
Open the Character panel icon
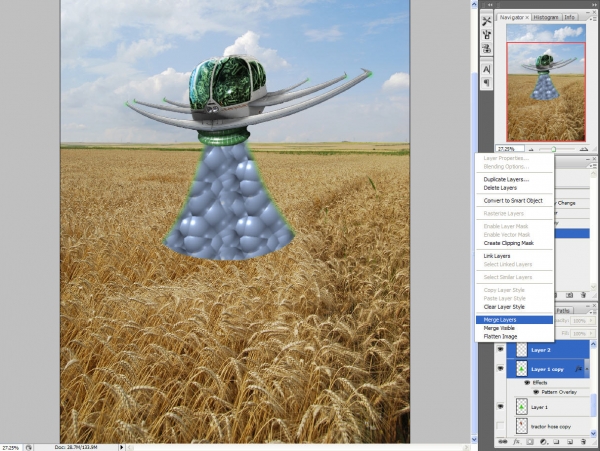pos(486,69)
